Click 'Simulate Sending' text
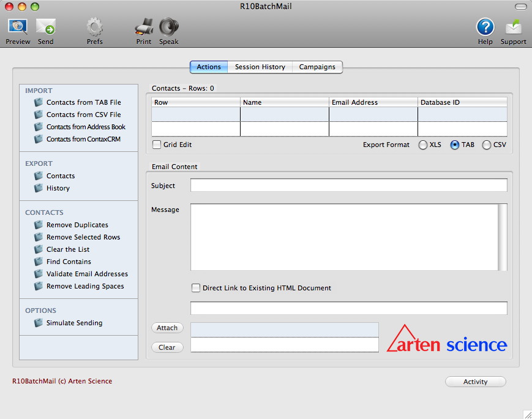Screen dimensions: 532x419 pyautogui.click(x=74, y=323)
